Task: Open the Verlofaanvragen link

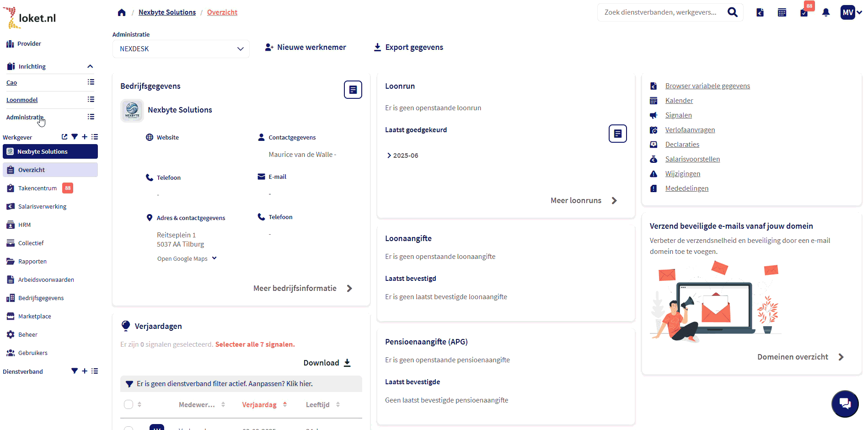Action: pos(690,130)
